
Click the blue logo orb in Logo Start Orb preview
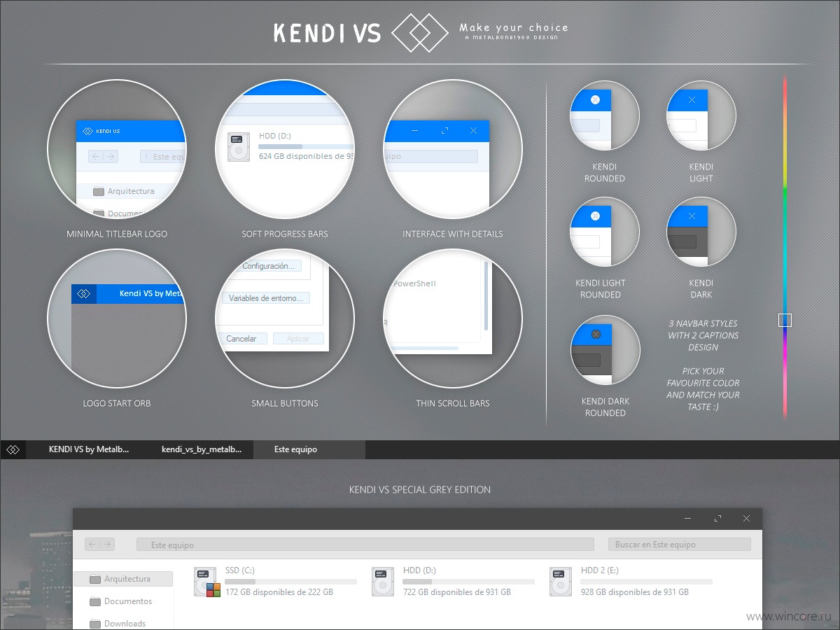coord(84,294)
